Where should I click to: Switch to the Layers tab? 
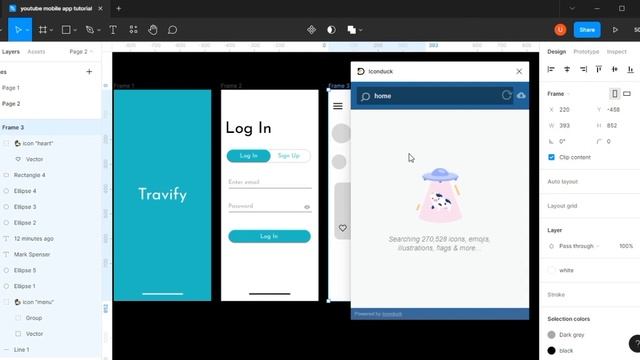[x=11, y=52]
